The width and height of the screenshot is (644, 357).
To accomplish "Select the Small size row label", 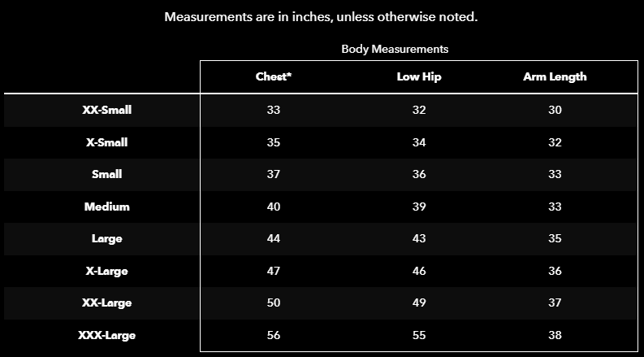I will tap(106, 174).
